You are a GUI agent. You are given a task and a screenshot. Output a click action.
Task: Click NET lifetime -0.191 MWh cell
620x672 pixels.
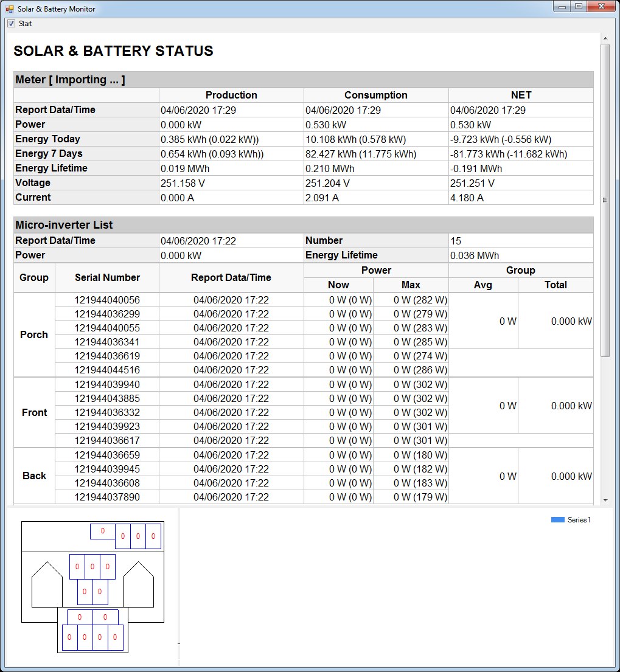coord(521,168)
